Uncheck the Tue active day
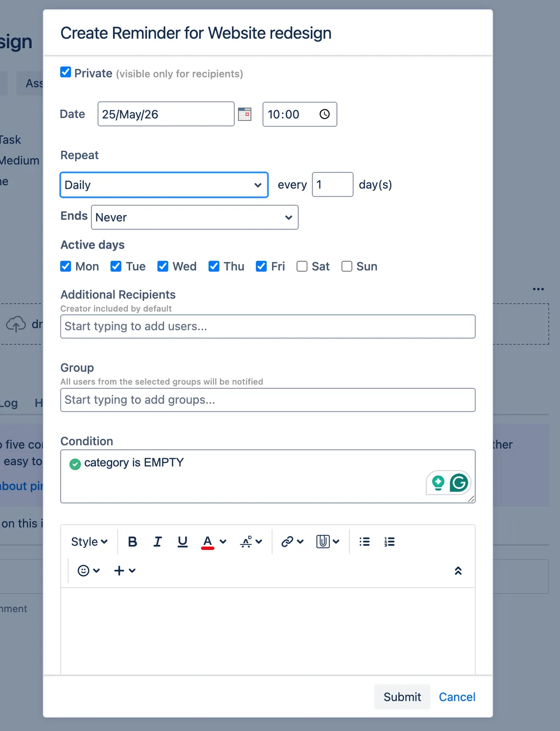Screen dimensions: 560x731 [116, 266]
